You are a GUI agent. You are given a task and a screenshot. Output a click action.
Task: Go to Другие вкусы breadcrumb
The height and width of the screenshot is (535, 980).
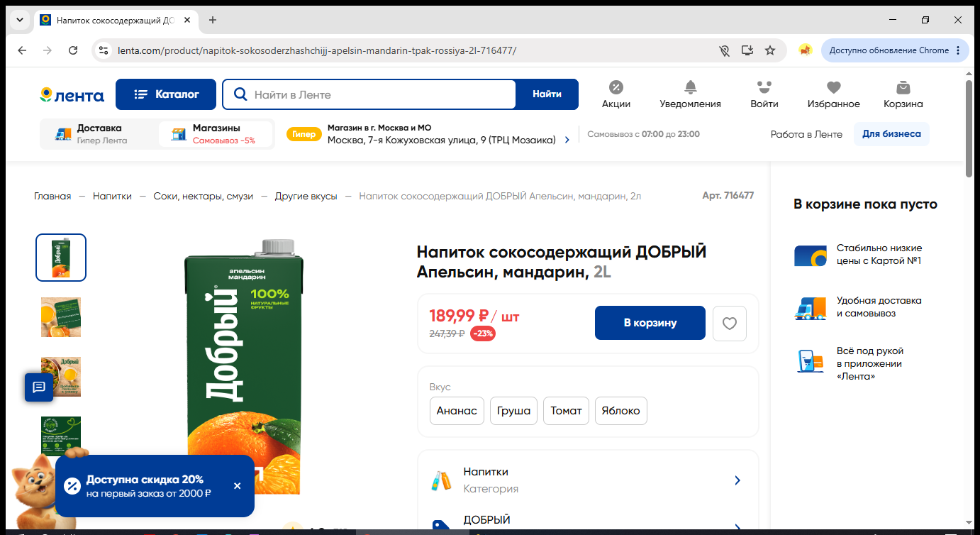pyautogui.click(x=306, y=196)
